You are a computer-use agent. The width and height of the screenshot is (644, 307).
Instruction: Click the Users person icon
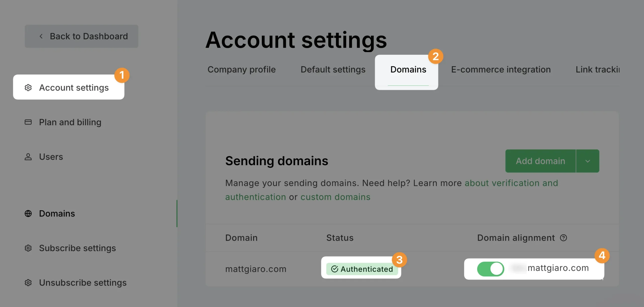point(28,157)
